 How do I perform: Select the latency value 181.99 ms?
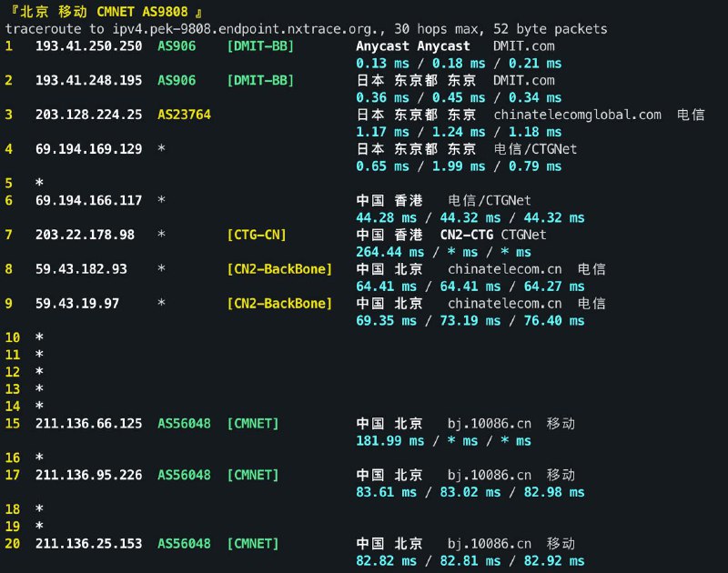pos(390,441)
